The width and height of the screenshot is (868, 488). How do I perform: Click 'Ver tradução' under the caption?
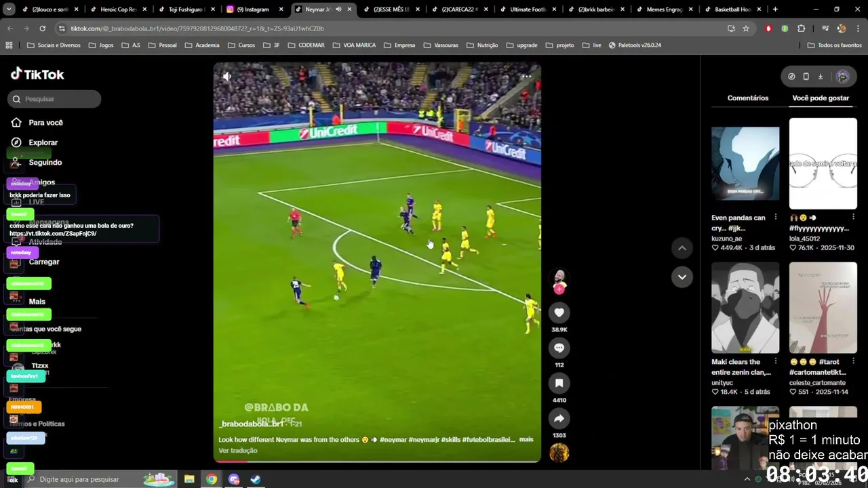pyautogui.click(x=238, y=451)
